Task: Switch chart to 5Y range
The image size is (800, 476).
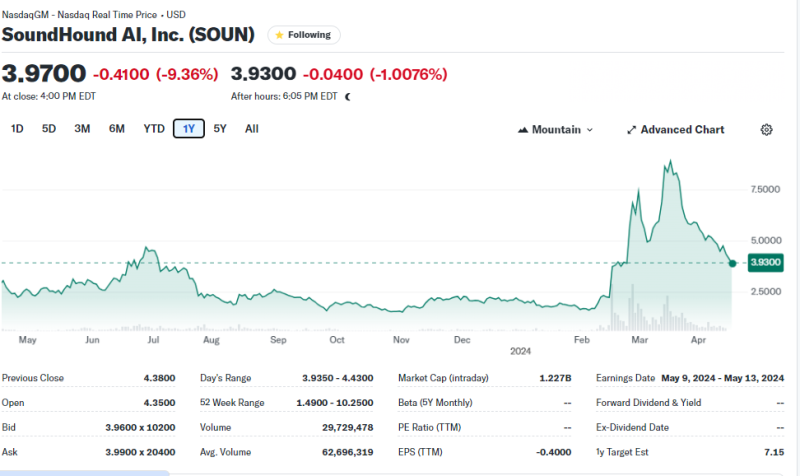Action: click(x=220, y=129)
